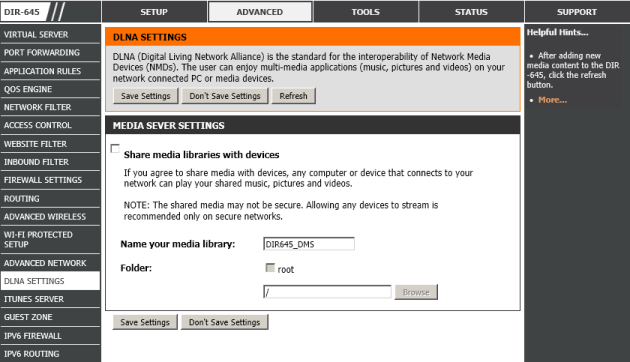Image resolution: width=630 pixels, height=362 pixels.
Task: Click the media library name field
Action: pyautogui.click(x=309, y=244)
